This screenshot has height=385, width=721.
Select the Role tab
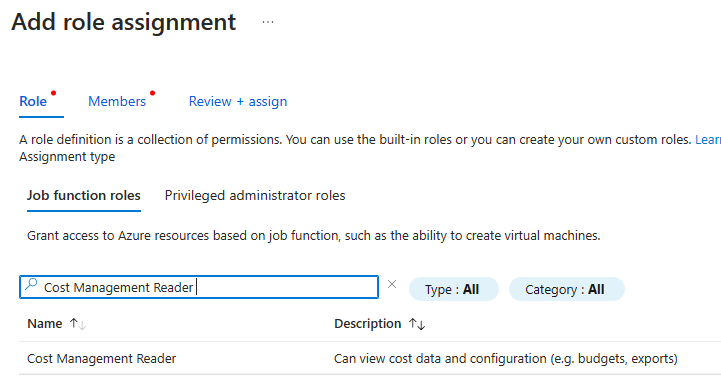[x=33, y=102]
